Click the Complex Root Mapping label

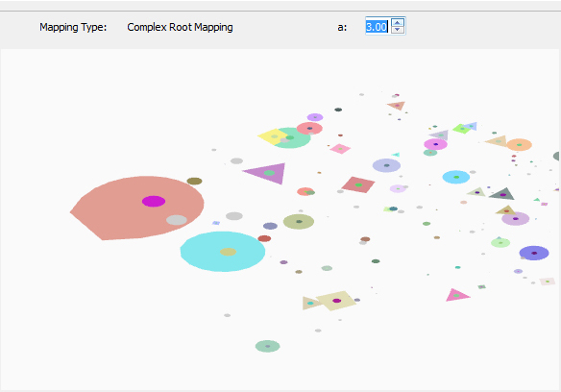point(180,27)
